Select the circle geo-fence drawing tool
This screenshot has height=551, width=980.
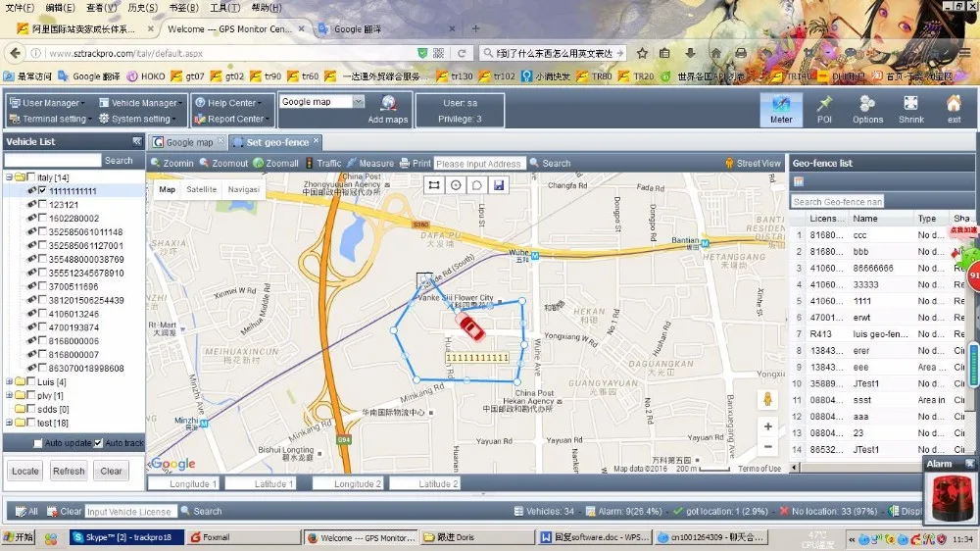456,185
